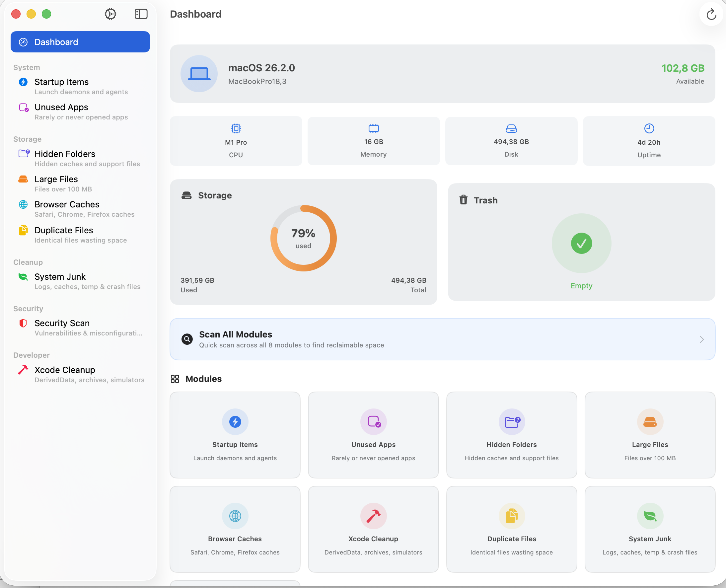Click the System Junk leaf module icon

650,516
